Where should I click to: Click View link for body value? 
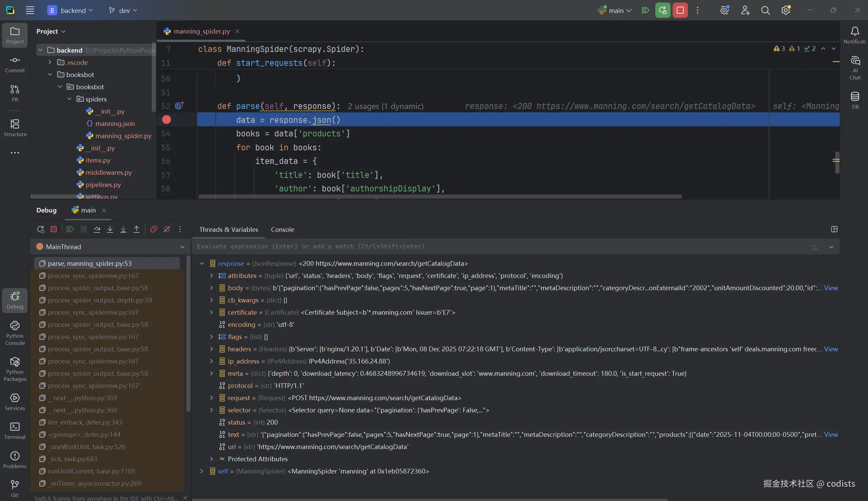click(831, 288)
